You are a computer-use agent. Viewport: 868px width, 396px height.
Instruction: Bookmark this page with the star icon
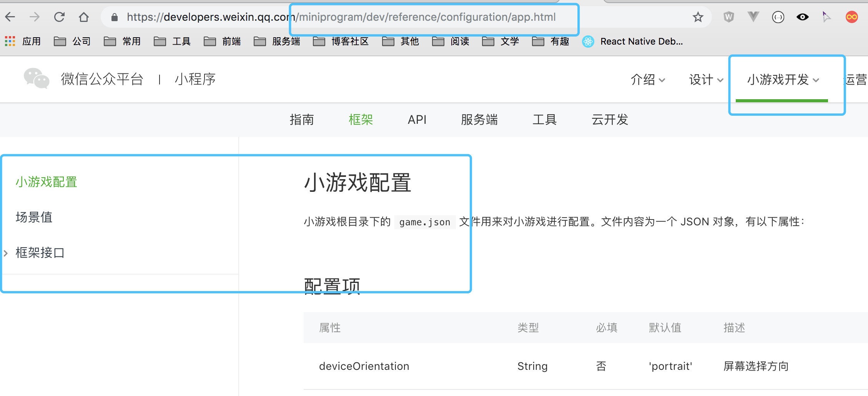pyautogui.click(x=698, y=17)
